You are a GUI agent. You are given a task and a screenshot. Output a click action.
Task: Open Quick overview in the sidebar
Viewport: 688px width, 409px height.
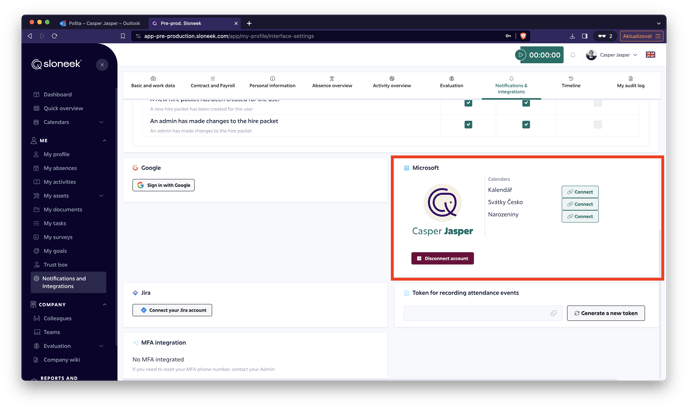pos(63,108)
